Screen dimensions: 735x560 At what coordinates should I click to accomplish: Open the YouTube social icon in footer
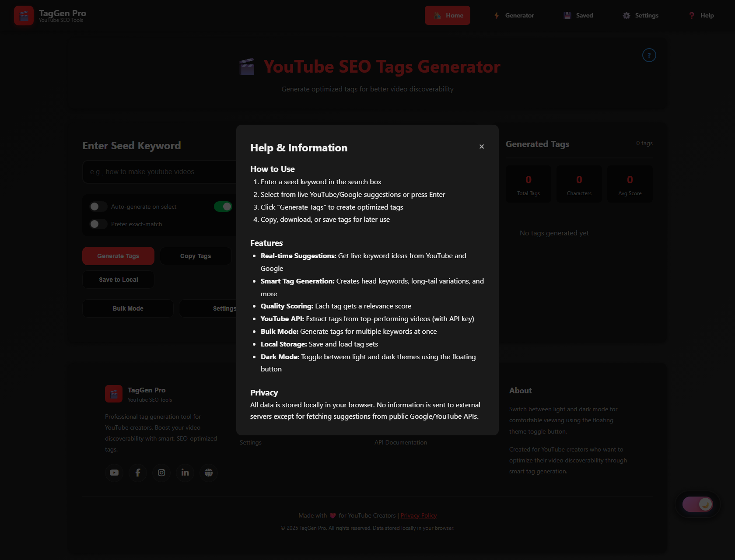point(114,472)
